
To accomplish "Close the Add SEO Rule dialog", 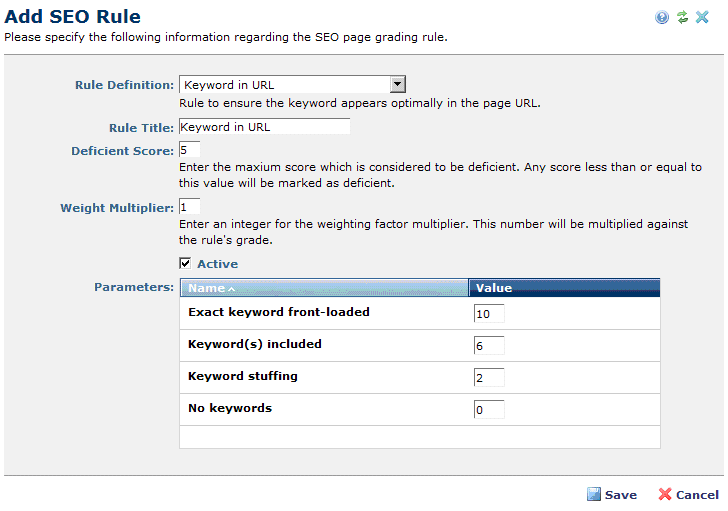I will 702,17.
